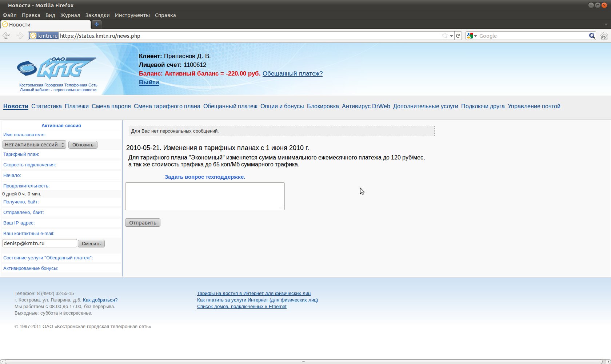611x364 pixels.
Task: Click the account number 1100612
Action: pyautogui.click(x=195, y=65)
